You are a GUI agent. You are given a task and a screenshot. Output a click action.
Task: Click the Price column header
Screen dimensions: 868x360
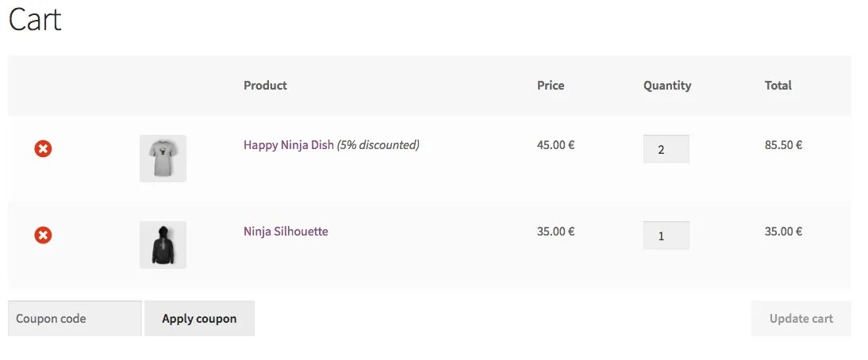(551, 85)
